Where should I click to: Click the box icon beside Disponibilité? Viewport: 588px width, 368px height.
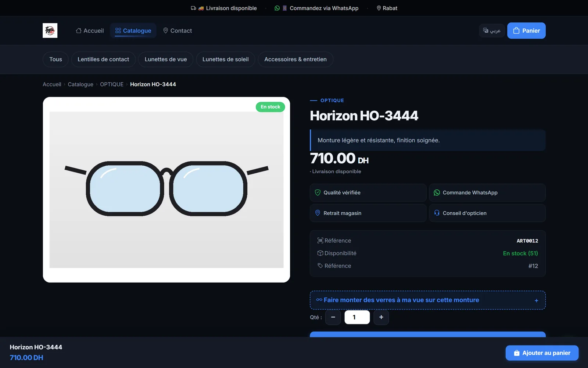(320, 253)
